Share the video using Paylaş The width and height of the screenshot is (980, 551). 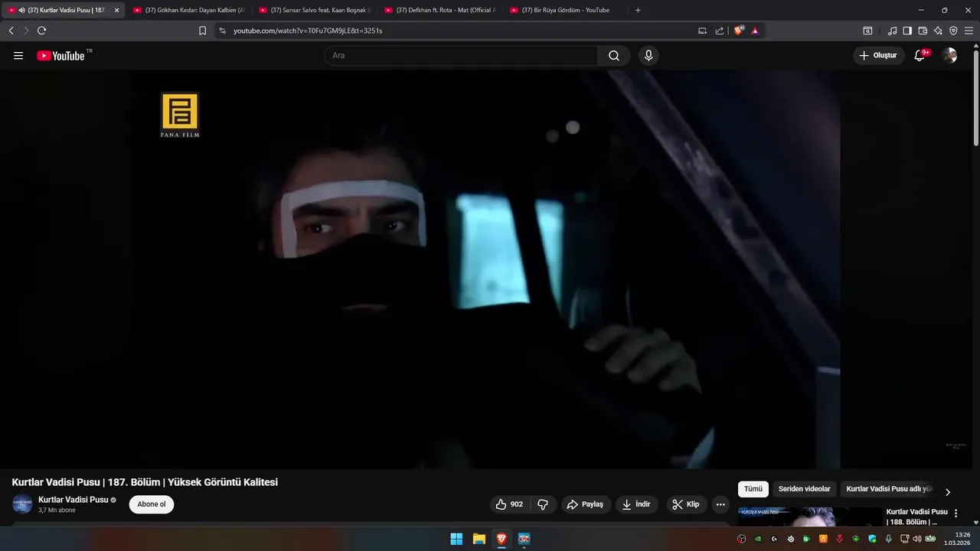[x=586, y=504]
